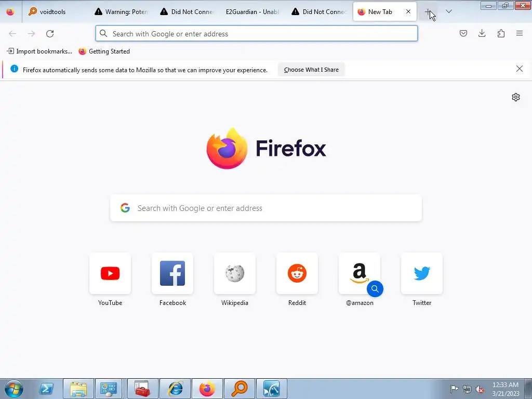
Task: Open the Firefox View pinned tab
Action: click(10, 11)
